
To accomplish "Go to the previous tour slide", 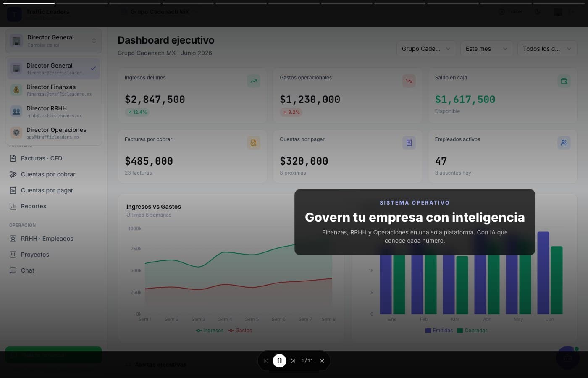I will click(x=266, y=361).
